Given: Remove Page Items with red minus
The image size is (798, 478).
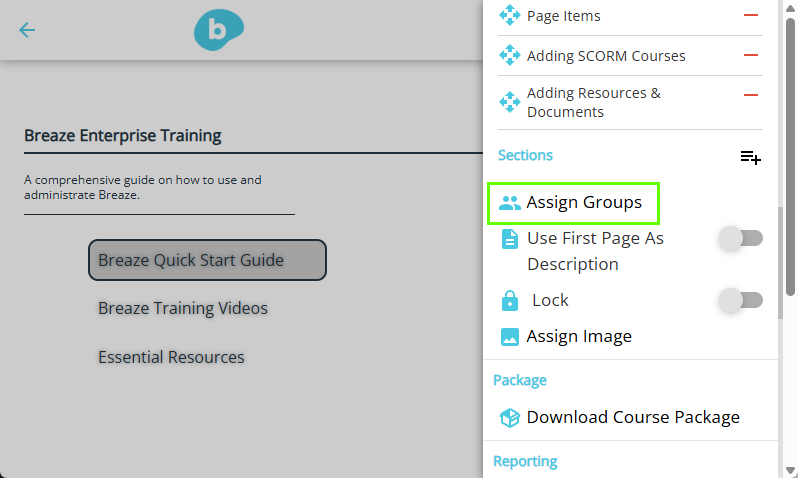Looking at the screenshot, I should (x=751, y=15).
